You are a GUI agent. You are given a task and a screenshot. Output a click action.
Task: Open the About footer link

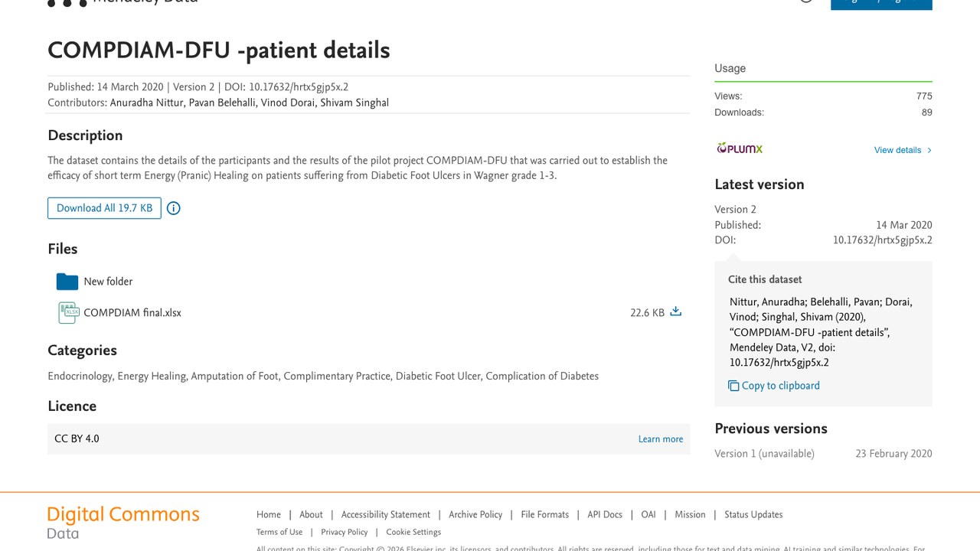point(311,515)
